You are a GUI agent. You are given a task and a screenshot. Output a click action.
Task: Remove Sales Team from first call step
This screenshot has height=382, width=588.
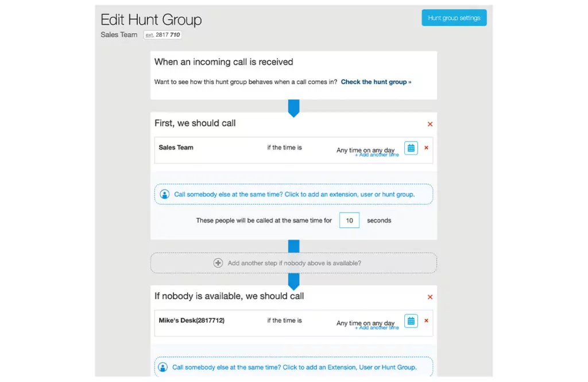pos(427,147)
